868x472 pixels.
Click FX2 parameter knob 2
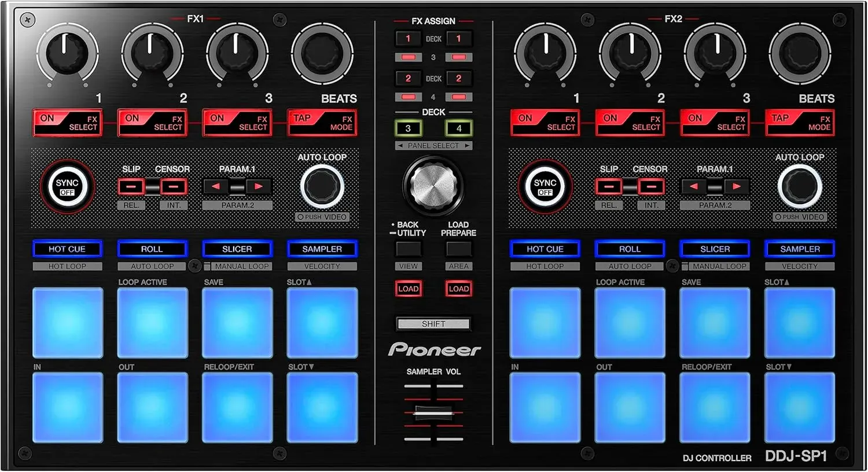[630, 53]
